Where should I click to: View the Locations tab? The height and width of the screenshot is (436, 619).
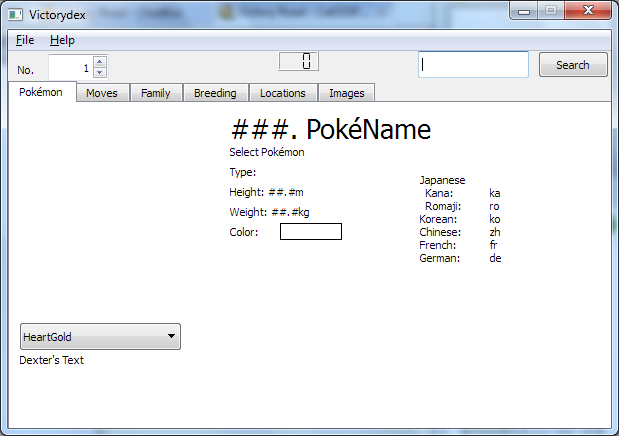(282, 93)
